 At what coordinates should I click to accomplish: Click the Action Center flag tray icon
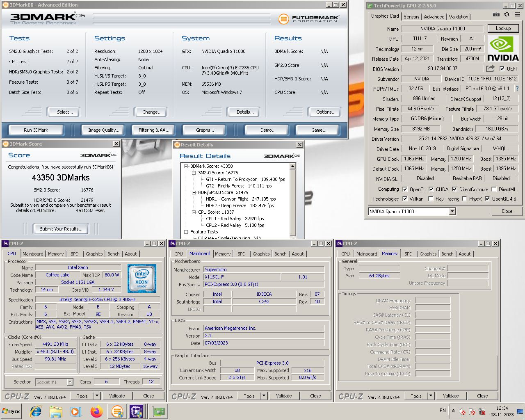click(x=472, y=411)
